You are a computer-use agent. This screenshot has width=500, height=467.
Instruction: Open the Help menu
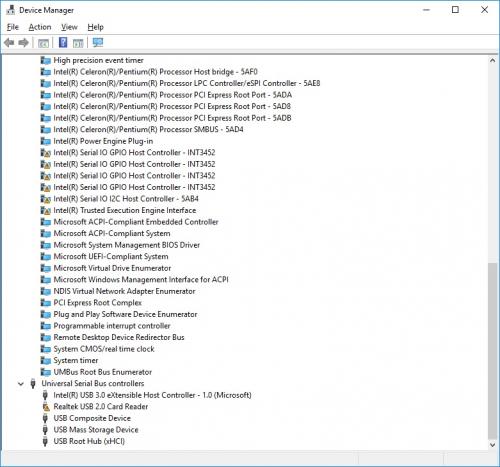coord(96,27)
